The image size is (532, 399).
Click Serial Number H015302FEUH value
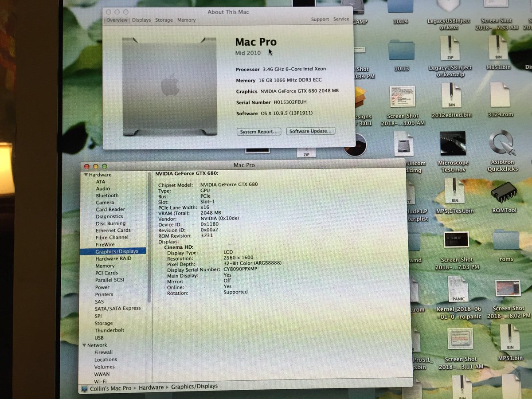[x=290, y=102]
